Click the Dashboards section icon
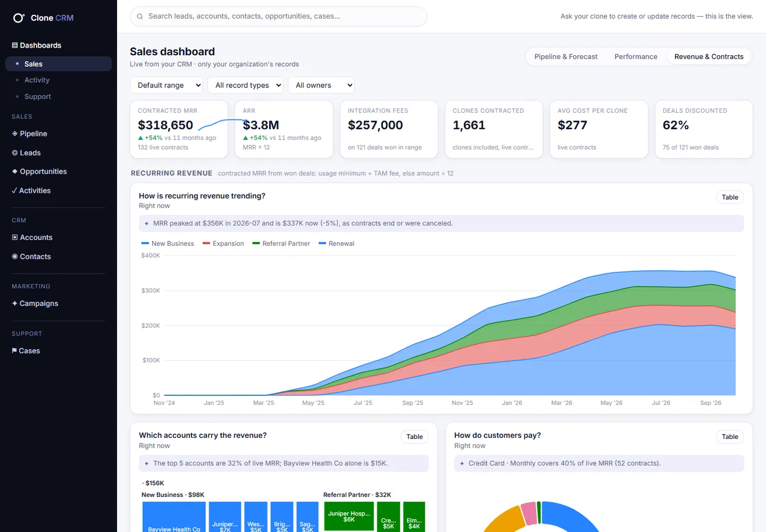766x532 pixels. pyautogui.click(x=15, y=45)
